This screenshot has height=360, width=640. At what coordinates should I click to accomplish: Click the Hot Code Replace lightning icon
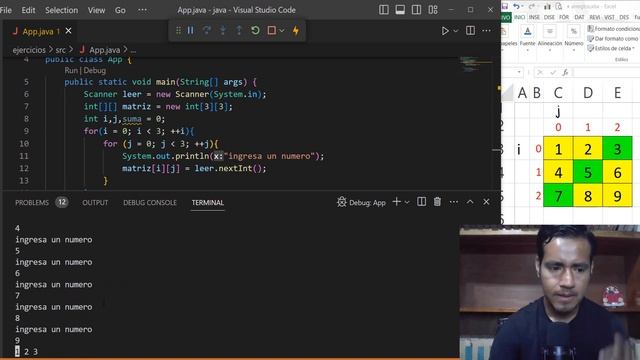[296, 31]
